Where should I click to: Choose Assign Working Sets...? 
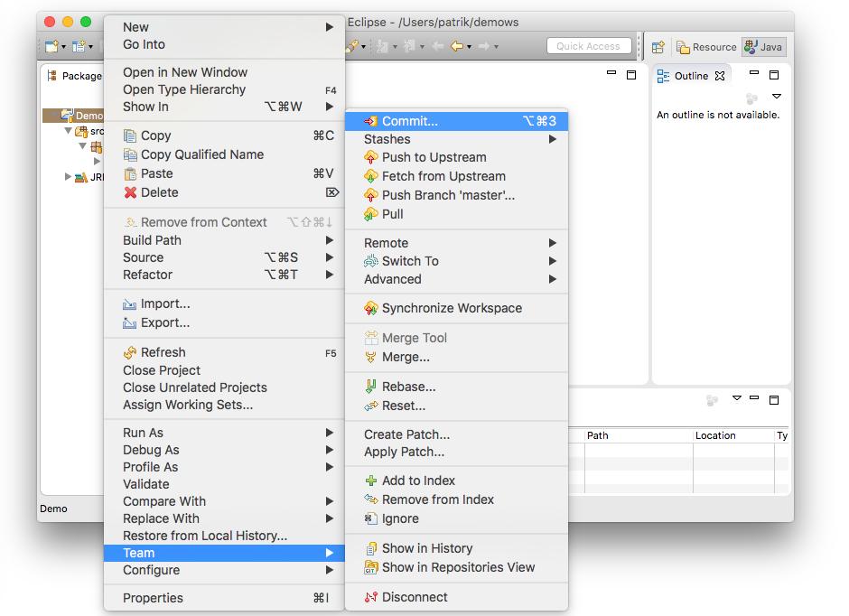coord(224,406)
